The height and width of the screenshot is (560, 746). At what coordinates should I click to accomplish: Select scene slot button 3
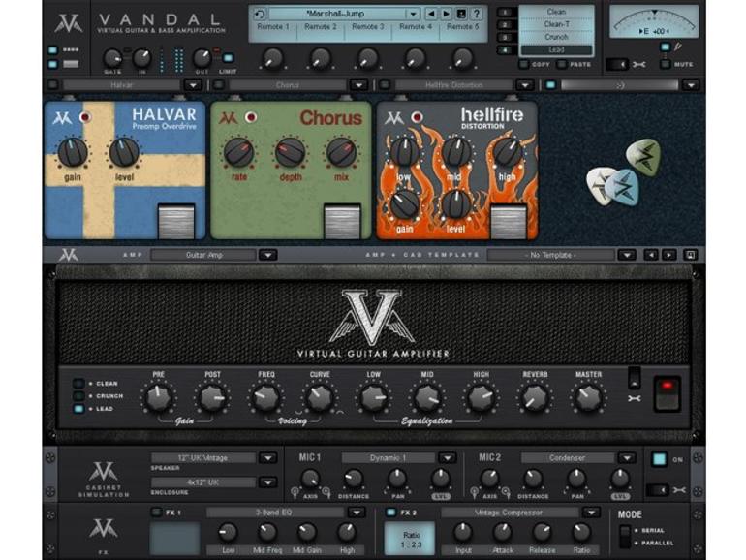pos(506,37)
